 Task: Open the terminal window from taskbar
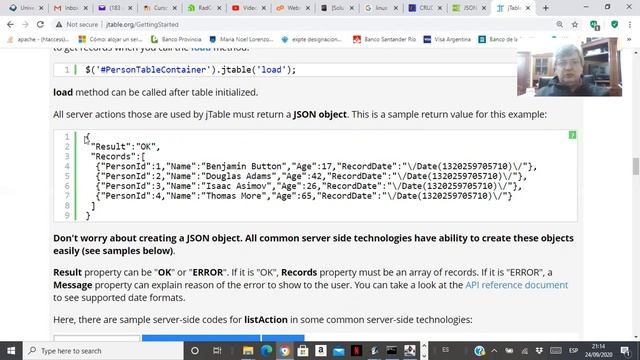[392, 351]
